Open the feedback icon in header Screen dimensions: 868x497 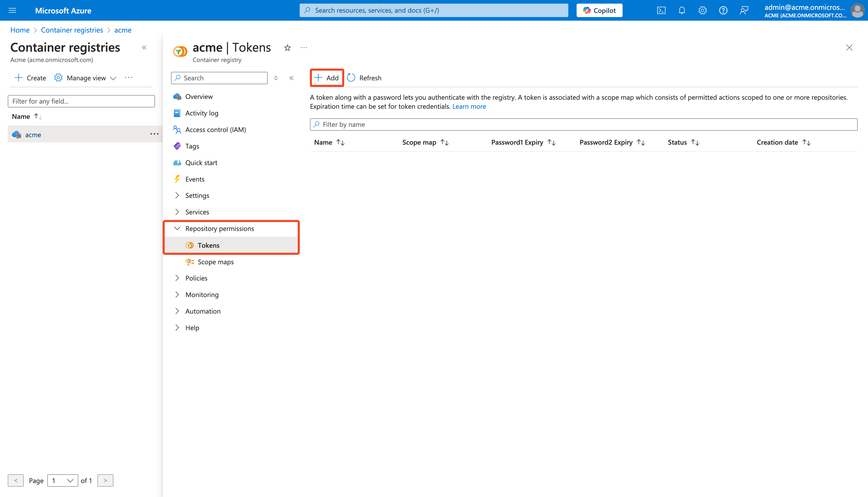[x=744, y=10]
